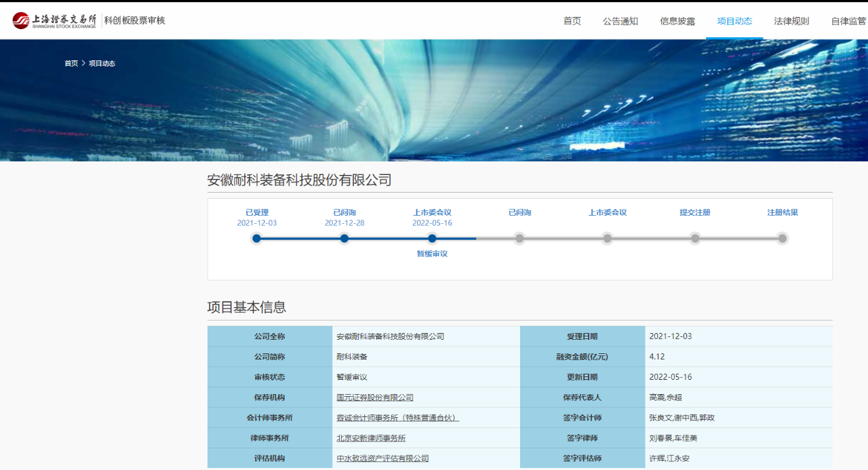The height and width of the screenshot is (470, 868).
Task: Select the 项目动态 navigation tab
Action: pos(734,21)
